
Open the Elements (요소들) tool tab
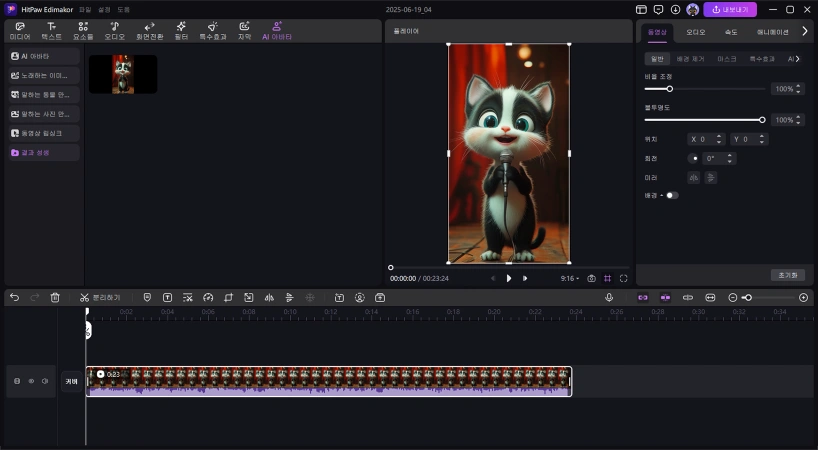point(83,31)
